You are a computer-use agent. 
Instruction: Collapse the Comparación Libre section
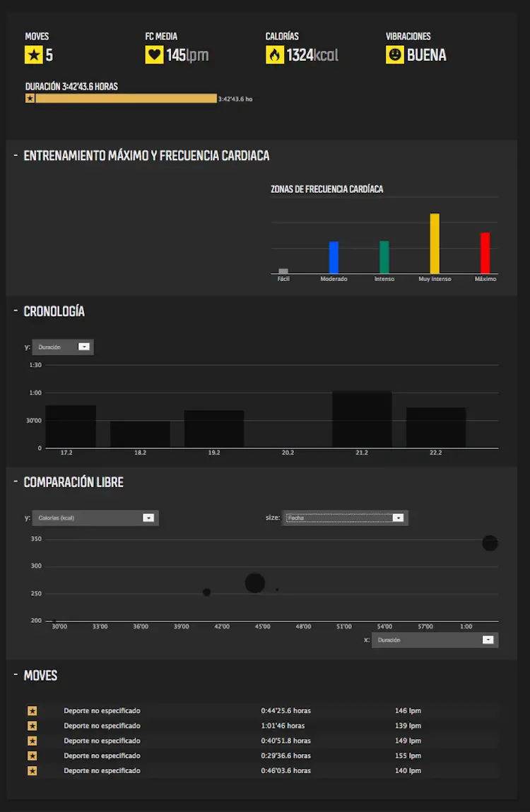tap(16, 482)
